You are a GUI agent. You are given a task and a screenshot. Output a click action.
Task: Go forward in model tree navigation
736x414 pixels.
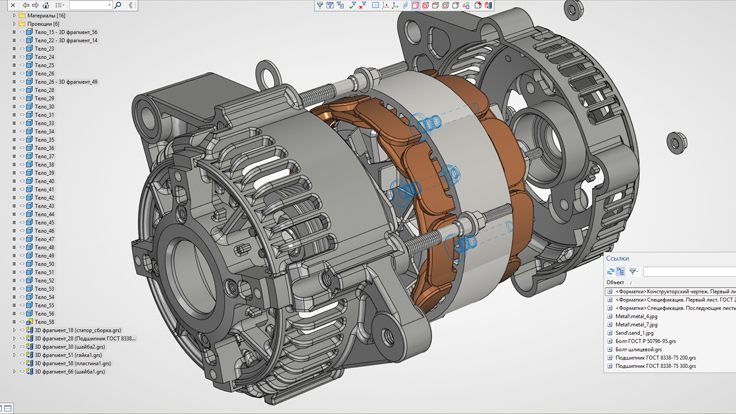click(x=35, y=5)
